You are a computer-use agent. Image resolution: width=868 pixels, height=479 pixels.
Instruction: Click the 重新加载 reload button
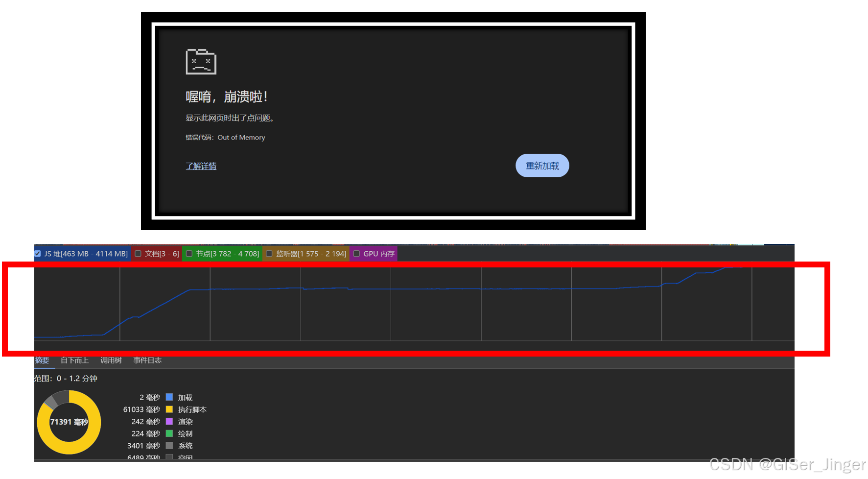click(x=542, y=166)
